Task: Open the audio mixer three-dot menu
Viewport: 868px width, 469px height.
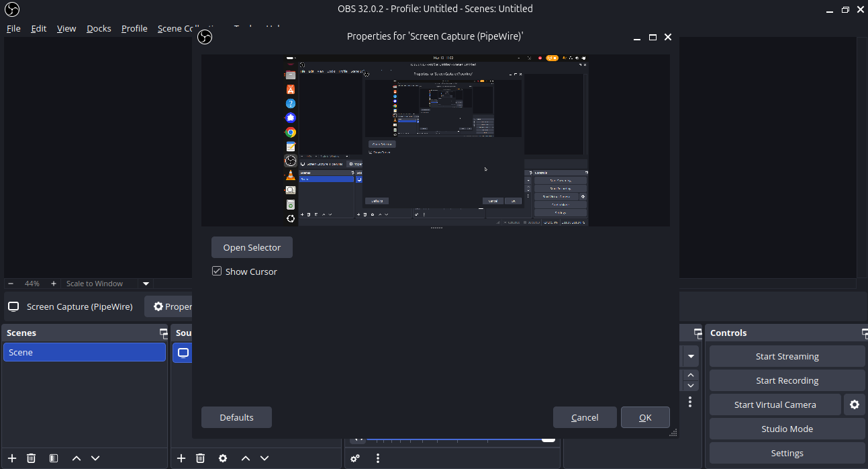Action: [x=378, y=458]
